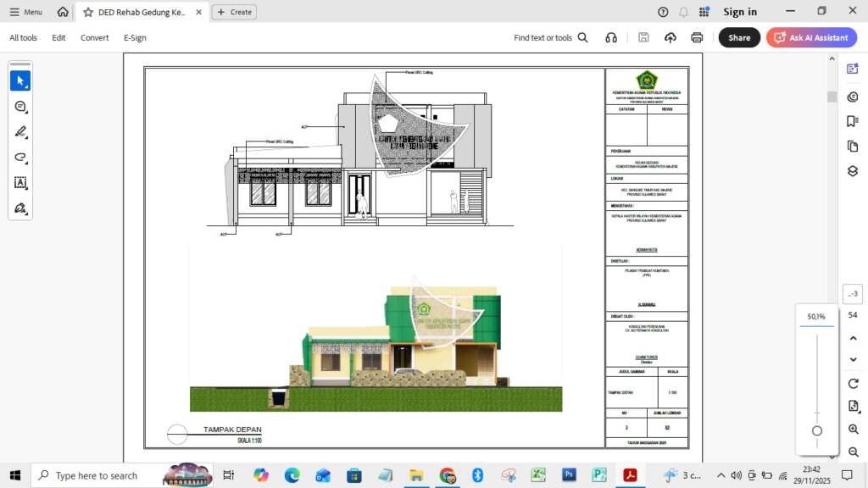Open Ask AI Assistant
Image resolution: width=868 pixels, height=488 pixels.
point(811,37)
